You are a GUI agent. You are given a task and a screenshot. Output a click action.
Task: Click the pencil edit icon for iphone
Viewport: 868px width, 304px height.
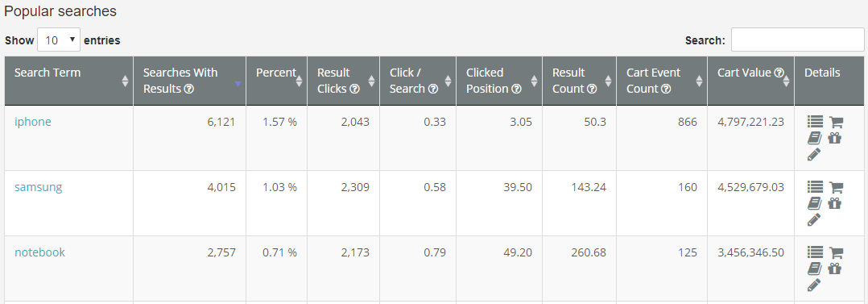pyautogui.click(x=814, y=155)
